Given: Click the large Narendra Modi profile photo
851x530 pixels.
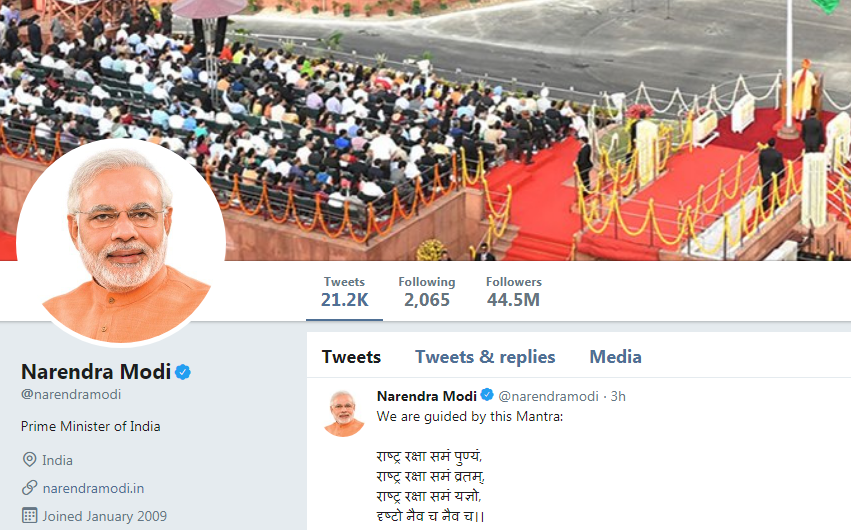Looking at the screenshot, I should [121, 242].
